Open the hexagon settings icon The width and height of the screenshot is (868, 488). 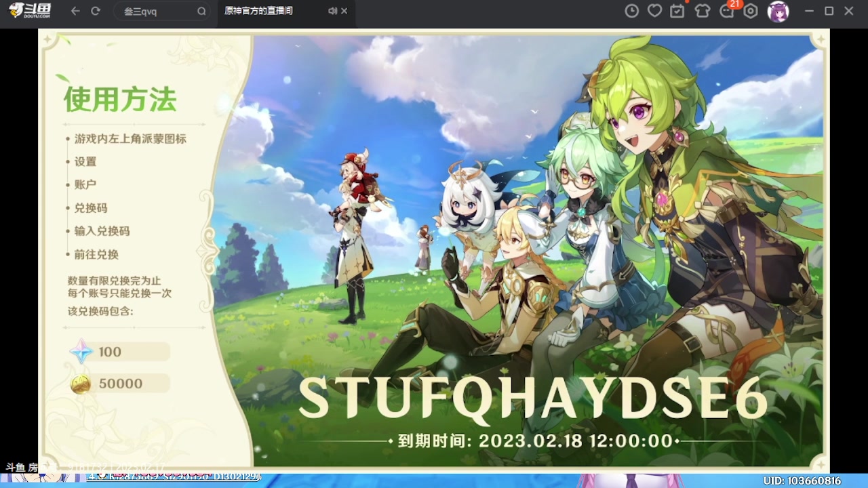[750, 12]
